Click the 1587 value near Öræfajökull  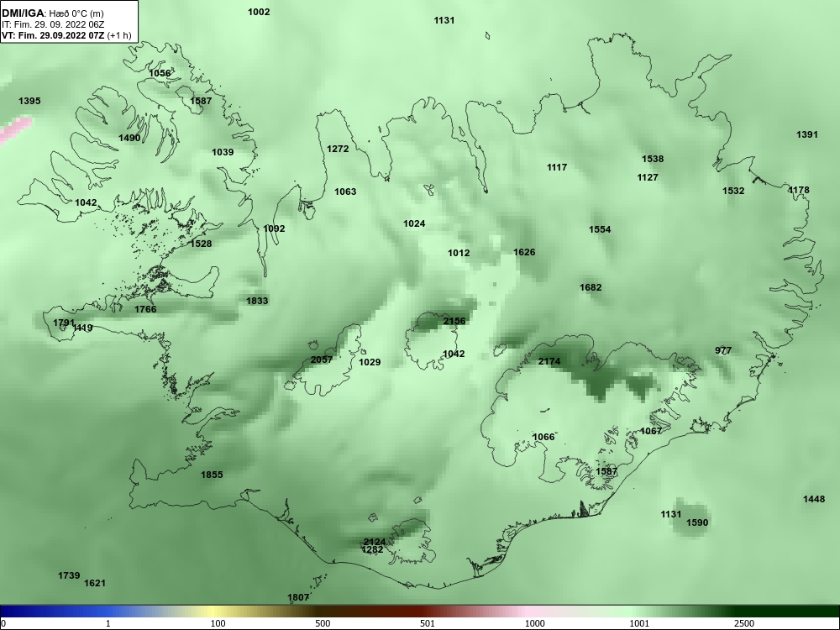point(606,471)
